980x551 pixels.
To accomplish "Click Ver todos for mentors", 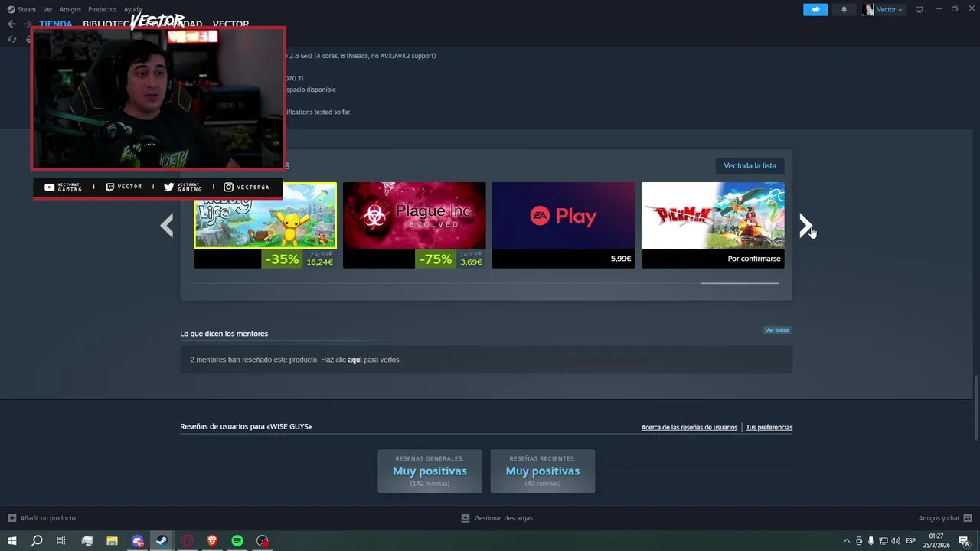I will 777,331.
